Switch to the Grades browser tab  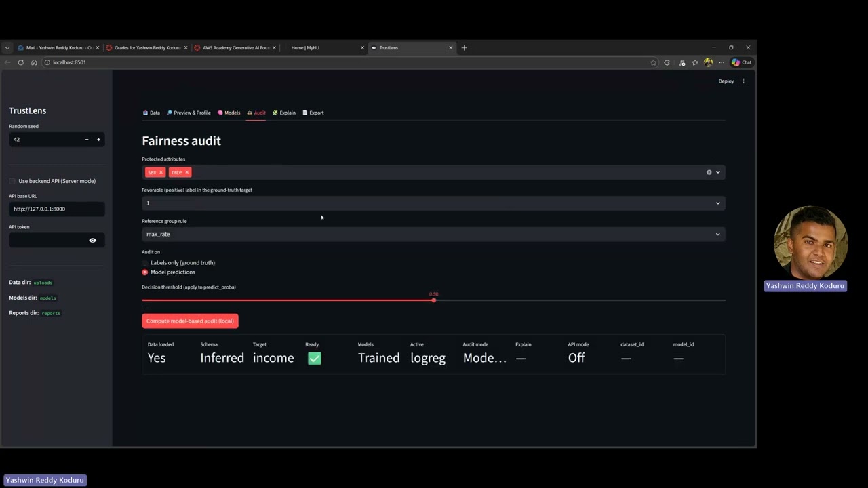146,47
